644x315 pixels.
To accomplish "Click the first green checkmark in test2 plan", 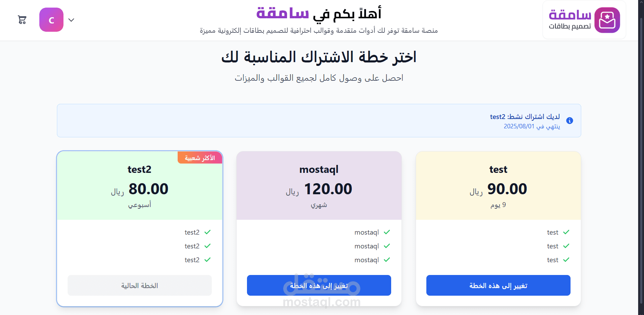I will [208, 232].
